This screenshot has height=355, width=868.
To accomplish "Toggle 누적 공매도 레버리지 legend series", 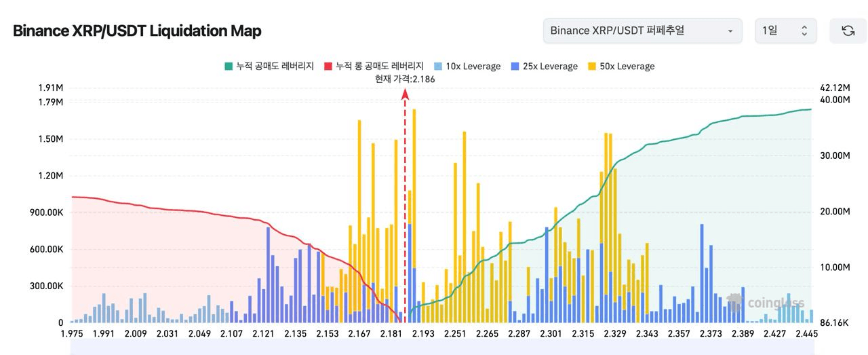I will [269, 67].
